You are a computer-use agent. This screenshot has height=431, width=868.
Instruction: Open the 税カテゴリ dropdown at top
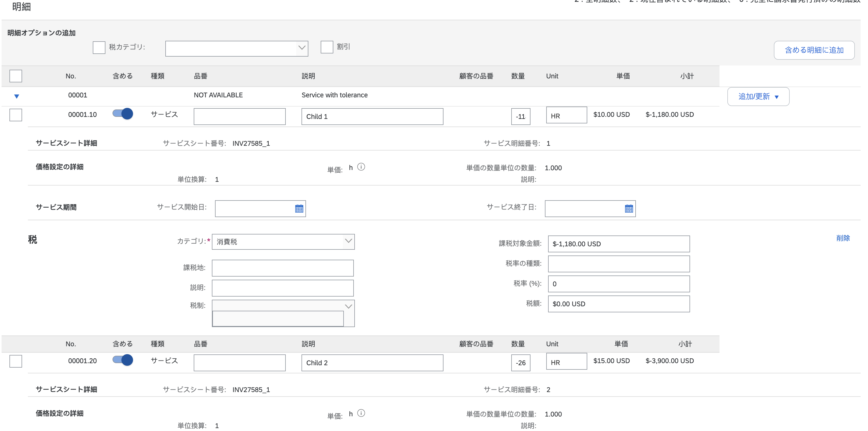(x=237, y=48)
